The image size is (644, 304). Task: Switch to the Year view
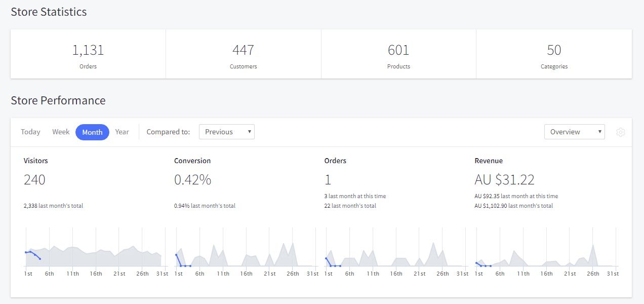coord(122,132)
